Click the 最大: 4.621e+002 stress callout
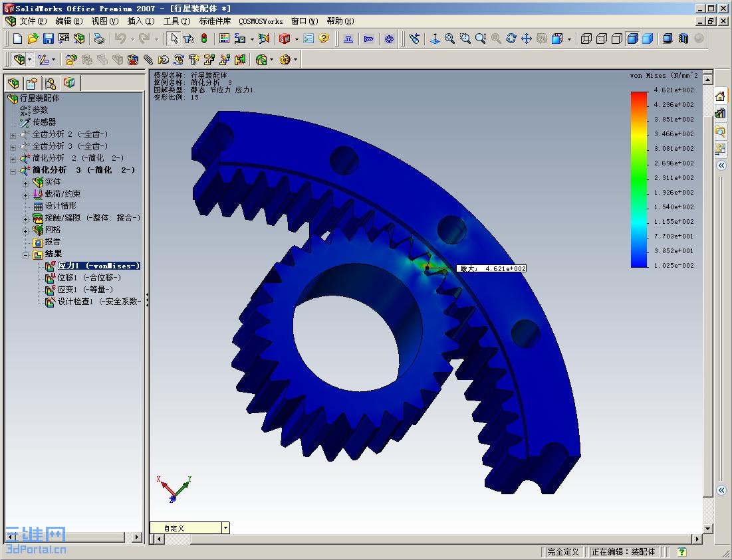This screenshot has width=732, height=560. click(491, 268)
